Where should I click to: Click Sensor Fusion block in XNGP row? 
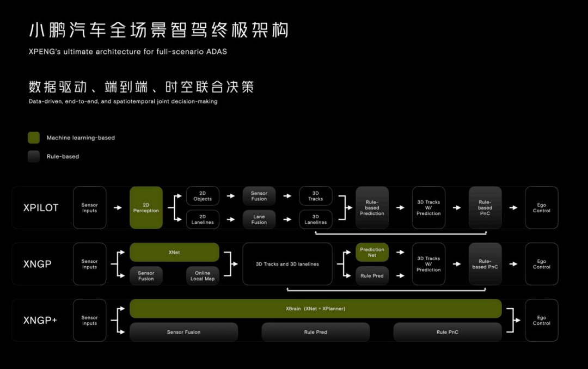pyautogui.click(x=146, y=275)
